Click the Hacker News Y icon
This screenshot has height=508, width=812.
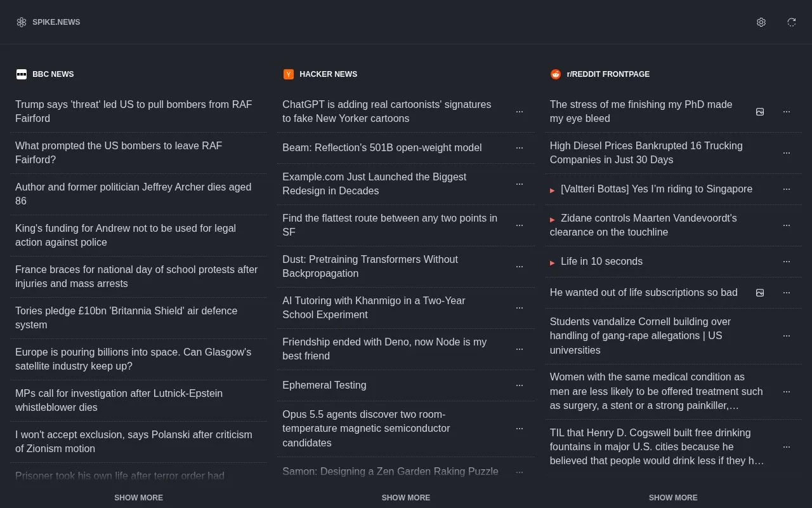click(x=289, y=74)
